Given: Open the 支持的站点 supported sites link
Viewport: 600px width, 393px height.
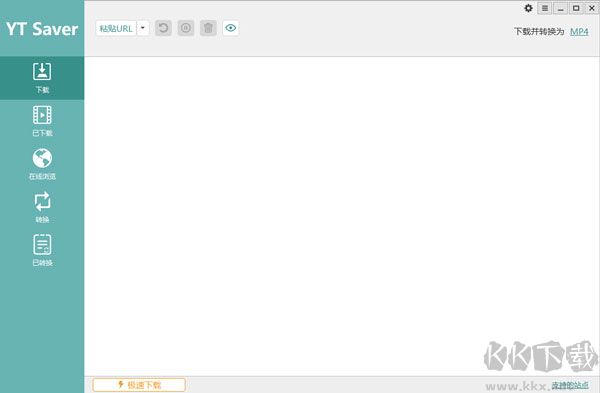Looking at the screenshot, I should click(570, 385).
